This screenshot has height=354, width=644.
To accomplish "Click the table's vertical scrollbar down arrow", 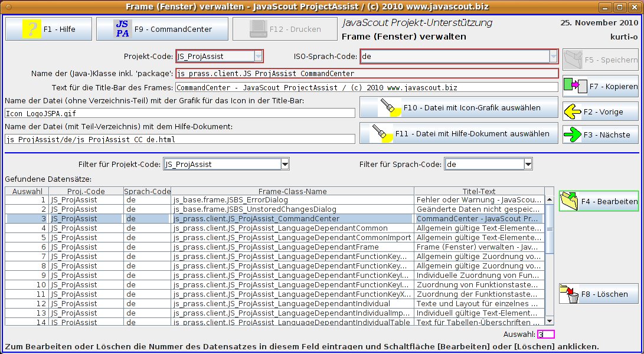I will pyautogui.click(x=549, y=320).
